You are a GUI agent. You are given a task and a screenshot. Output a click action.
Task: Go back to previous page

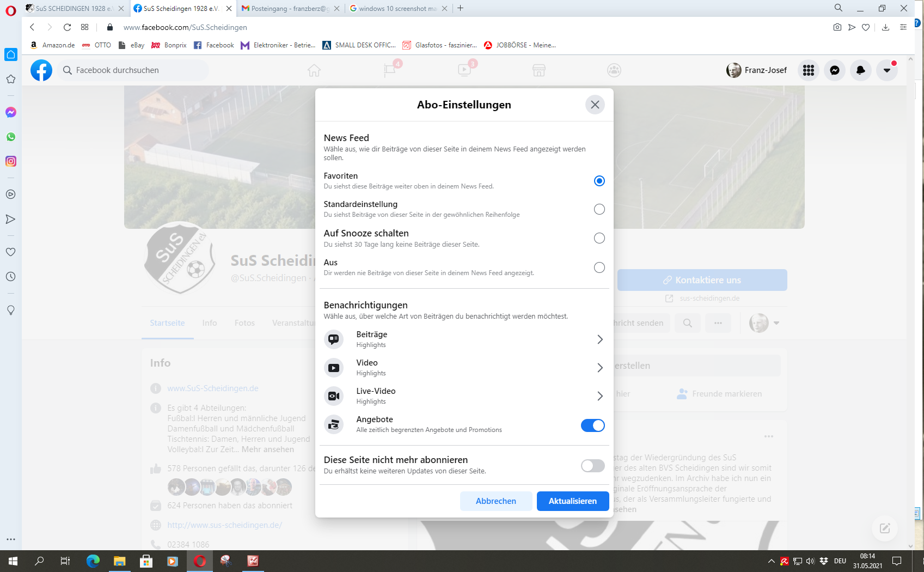click(32, 27)
